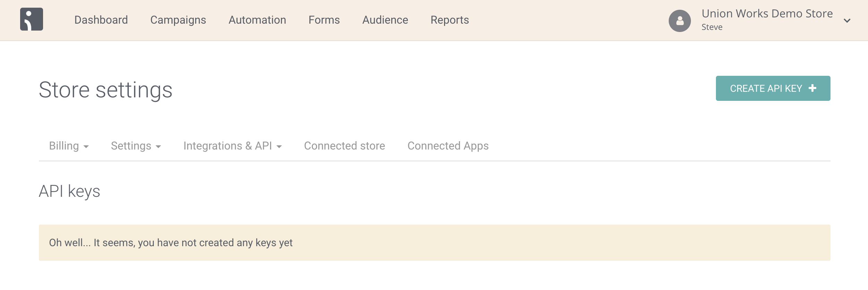This screenshot has width=868, height=290.
Task: Click the user avatar icon
Action: pyautogui.click(x=679, y=21)
